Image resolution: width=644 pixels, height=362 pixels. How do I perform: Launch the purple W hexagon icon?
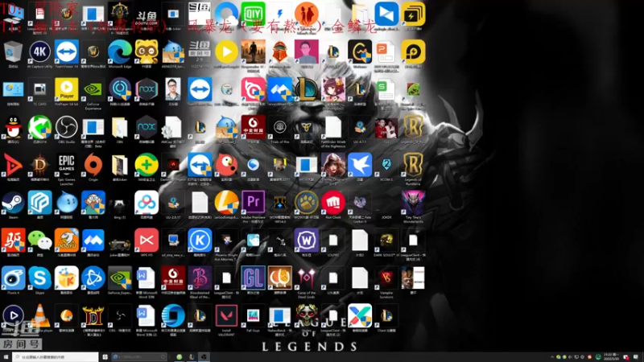[307, 241]
